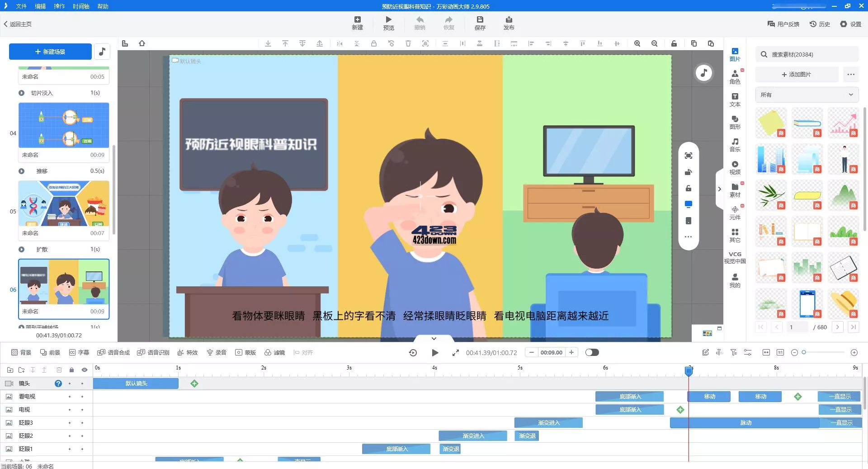868x469 pixels.
Task: Click the 特效 effects tool in the timeline toolbar
Action: 187,352
